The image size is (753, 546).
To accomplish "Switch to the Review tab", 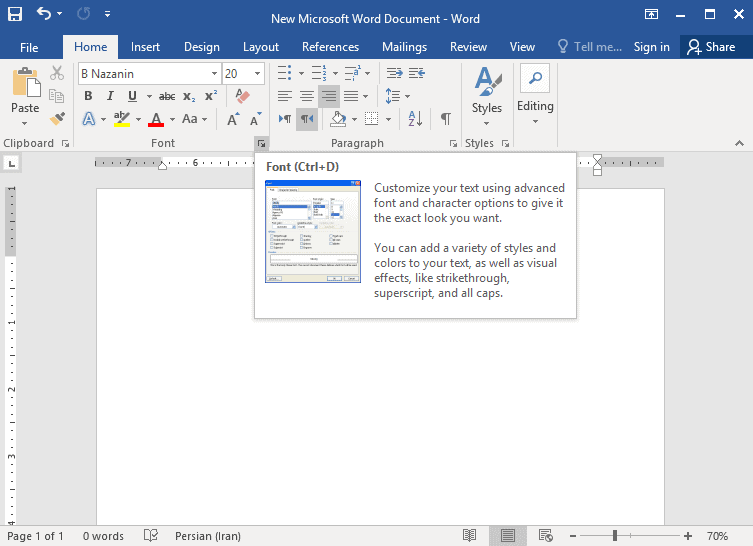I will [x=468, y=47].
